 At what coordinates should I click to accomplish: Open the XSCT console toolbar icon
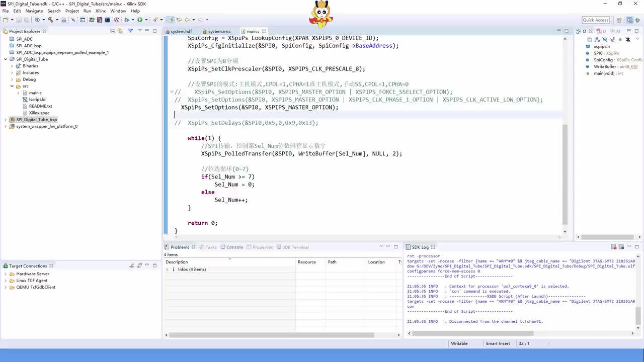82,20
